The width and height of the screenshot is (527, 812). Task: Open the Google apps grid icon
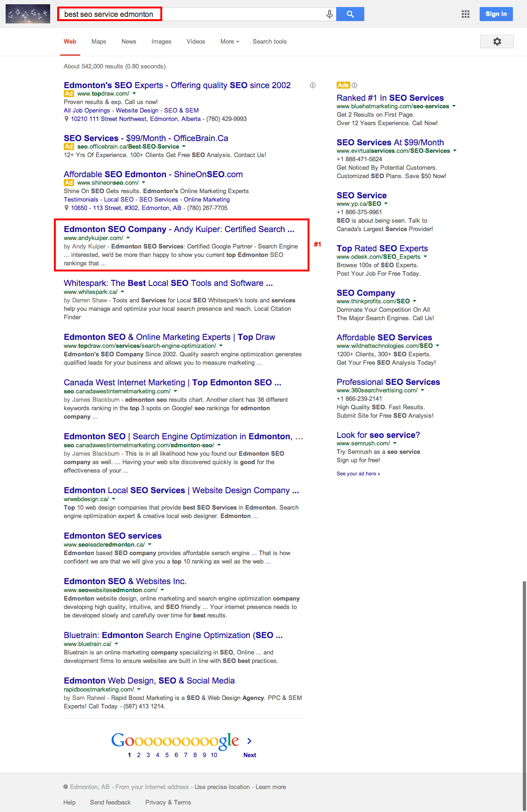tap(466, 14)
